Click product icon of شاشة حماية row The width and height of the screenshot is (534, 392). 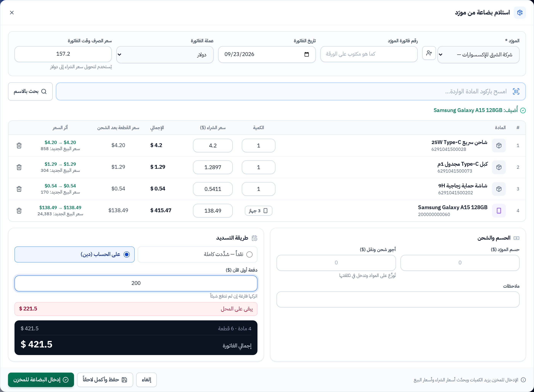[499, 189]
